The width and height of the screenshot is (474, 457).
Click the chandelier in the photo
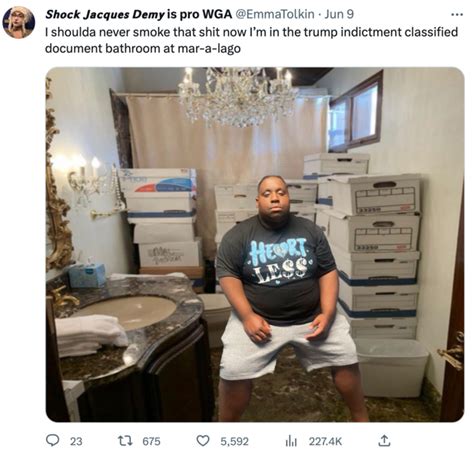click(237, 97)
